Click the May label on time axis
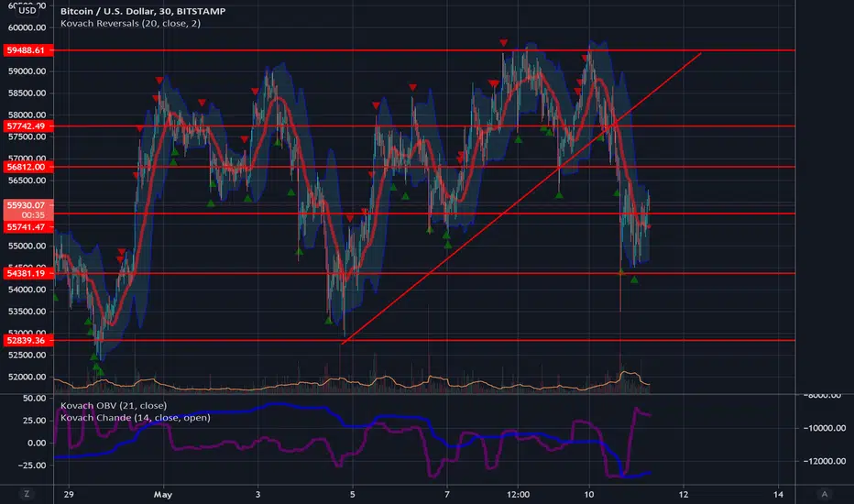Viewport: 854px width, 504px height. click(163, 495)
